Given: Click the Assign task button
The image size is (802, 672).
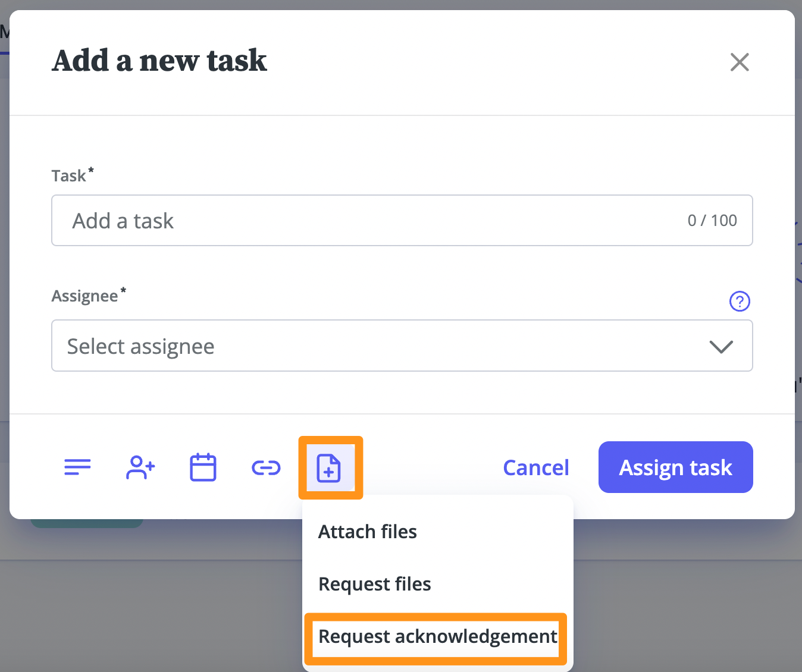Looking at the screenshot, I should (x=676, y=467).
